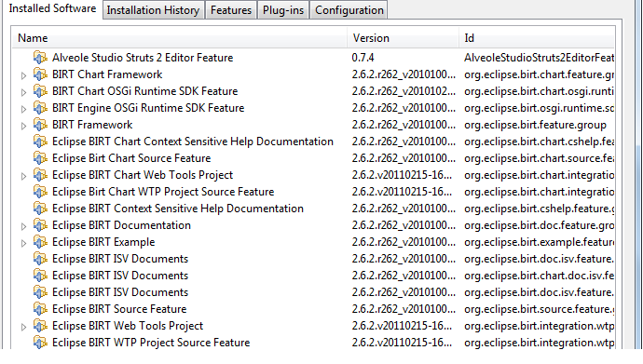This screenshot has height=364, width=643.
Task: Select the 'Eclipse BIRT Source Feature' name text
Action: point(119,310)
